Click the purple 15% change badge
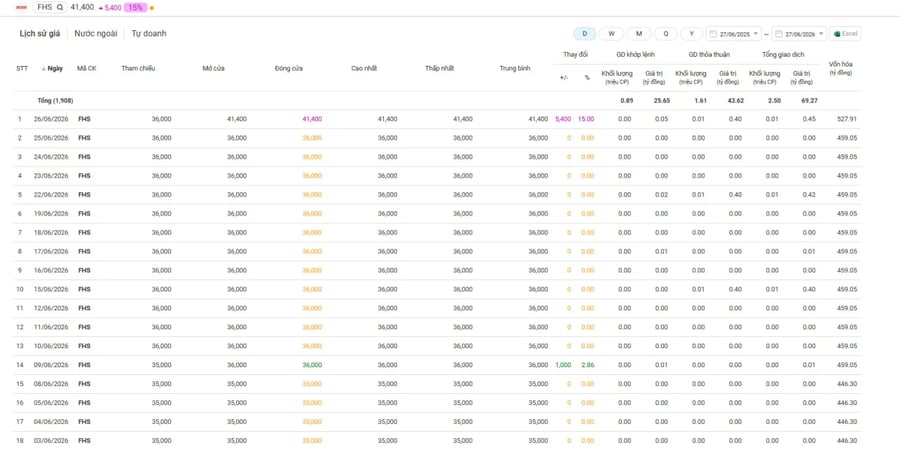Viewport: 900px width, 450px height. coord(135,7)
